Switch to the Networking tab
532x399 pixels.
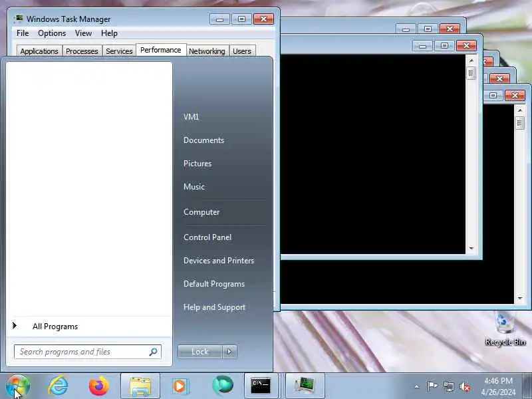207,51
